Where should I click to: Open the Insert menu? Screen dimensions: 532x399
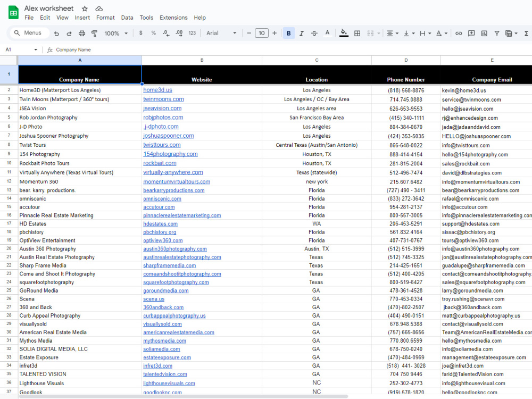(82, 18)
